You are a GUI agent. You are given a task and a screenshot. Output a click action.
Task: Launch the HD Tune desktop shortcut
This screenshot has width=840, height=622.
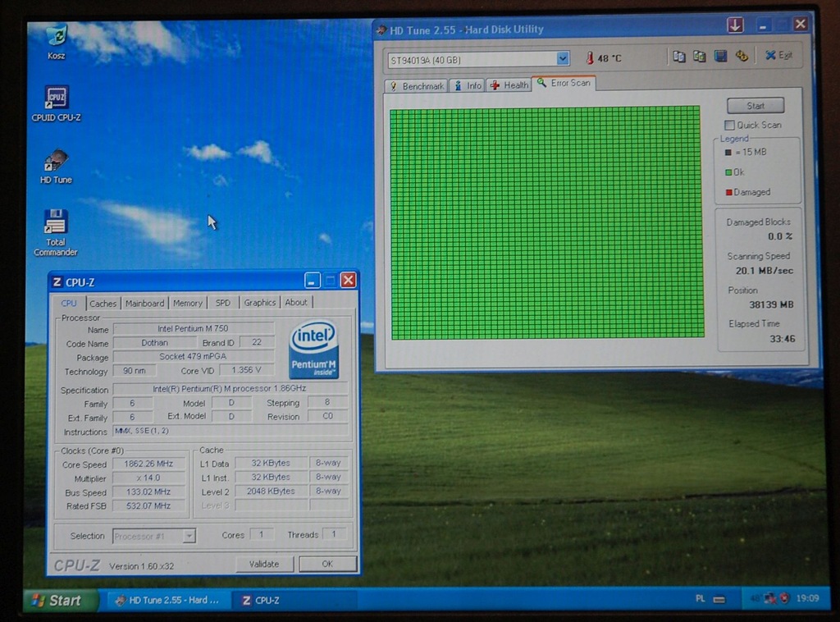[x=56, y=167]
